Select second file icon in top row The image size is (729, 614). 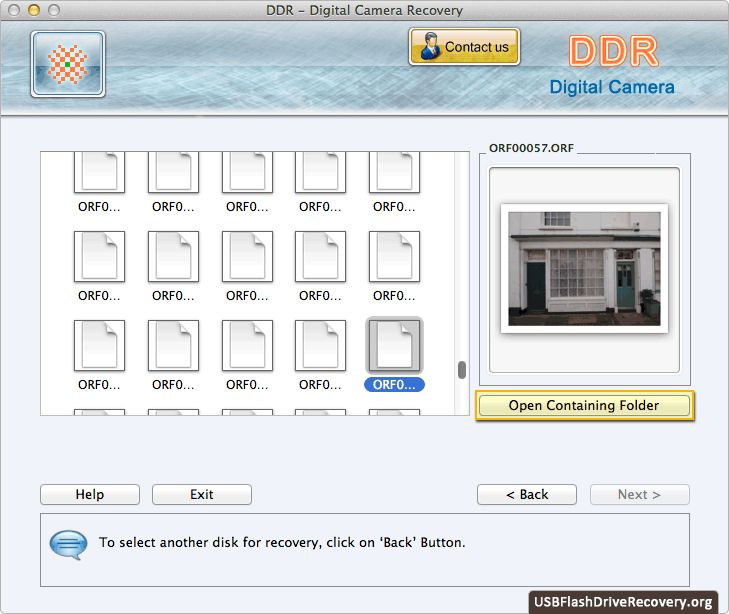coord(174,172)
